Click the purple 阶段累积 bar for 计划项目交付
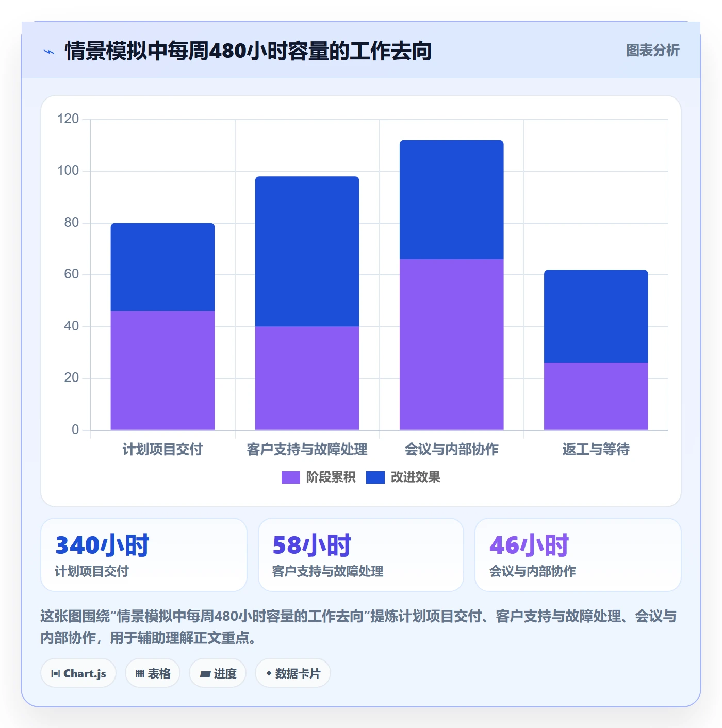Image resolution: width=722 pixels, height=728 pixels. tap(162, 370)
